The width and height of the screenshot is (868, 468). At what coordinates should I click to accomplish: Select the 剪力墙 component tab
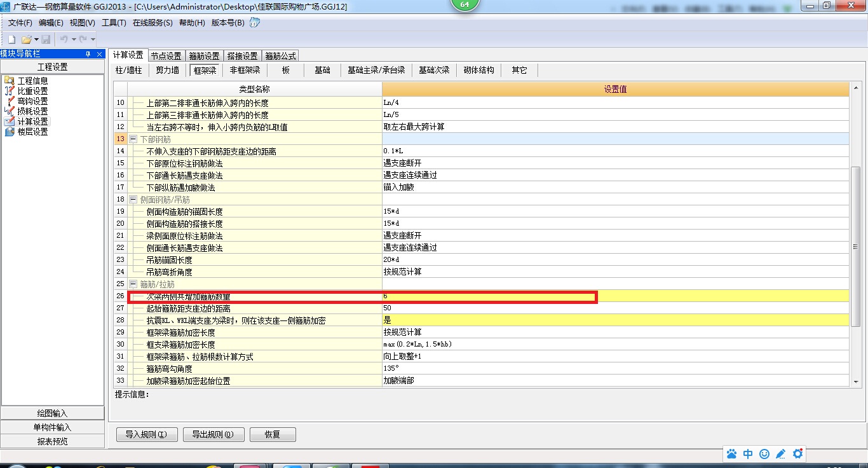click(168, 70)
